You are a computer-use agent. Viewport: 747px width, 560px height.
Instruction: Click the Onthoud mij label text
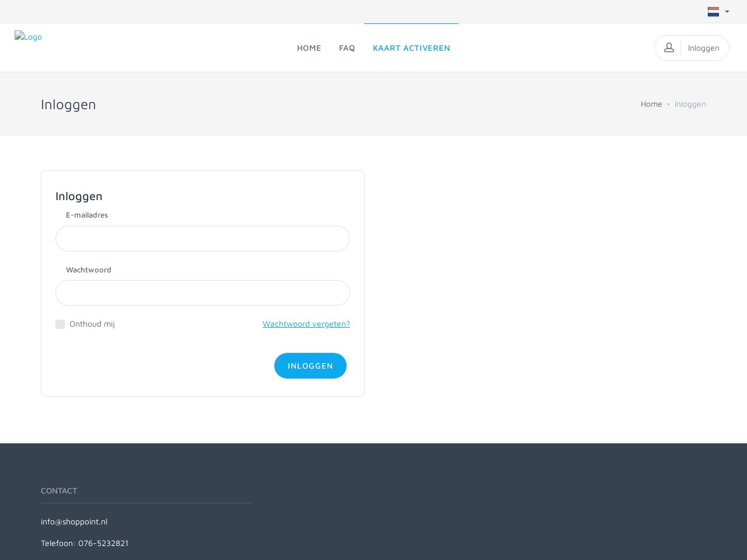pyautogui.click(x=92, y=324)
